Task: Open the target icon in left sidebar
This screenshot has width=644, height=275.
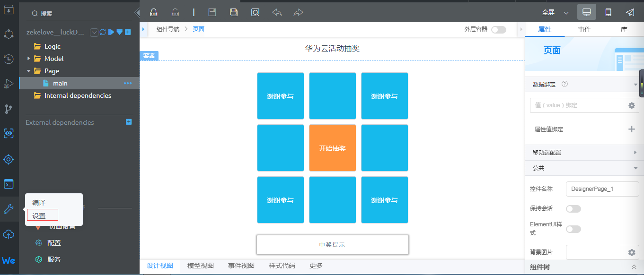Action: coord(9,159)
